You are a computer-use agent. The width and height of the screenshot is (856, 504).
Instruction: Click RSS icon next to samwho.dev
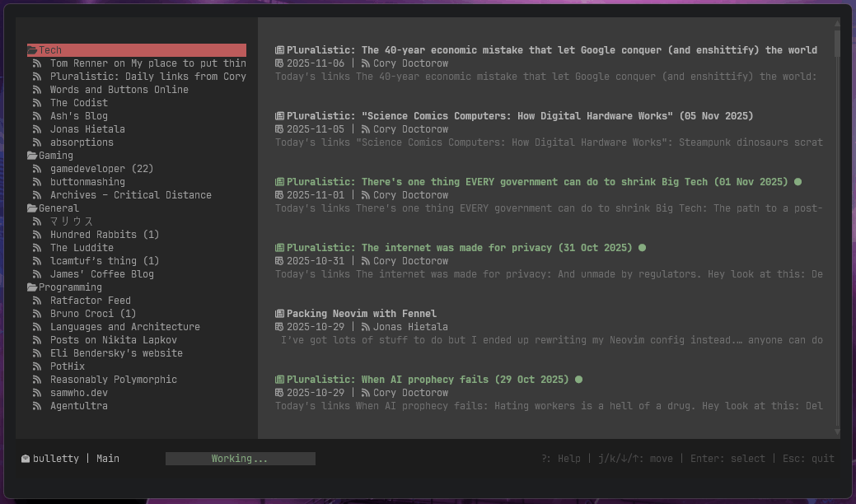37,393
